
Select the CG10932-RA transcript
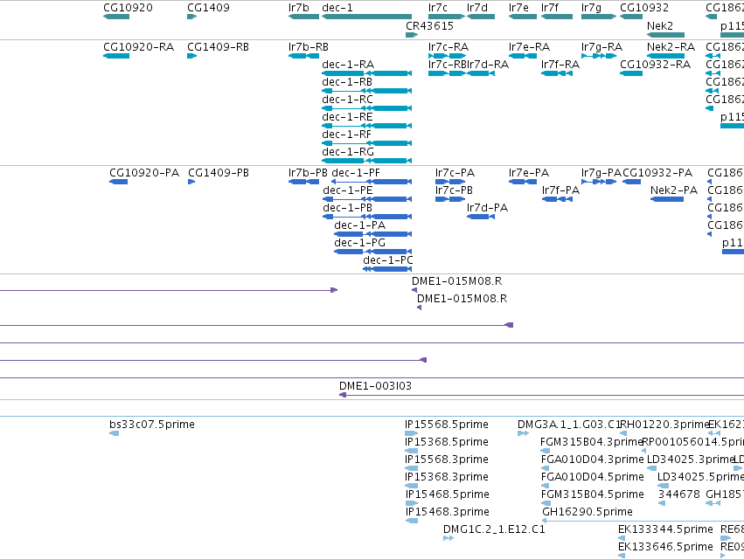(x=656, y=65)
